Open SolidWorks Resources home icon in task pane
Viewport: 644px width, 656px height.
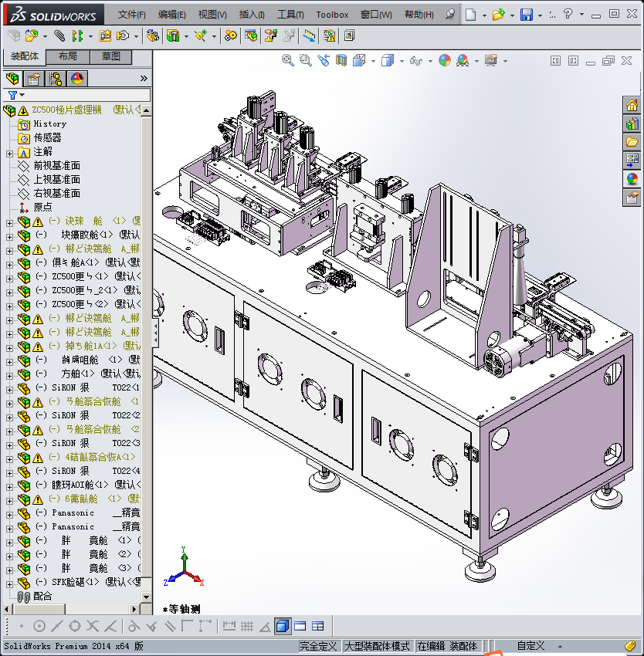click(x=632, y=106)
